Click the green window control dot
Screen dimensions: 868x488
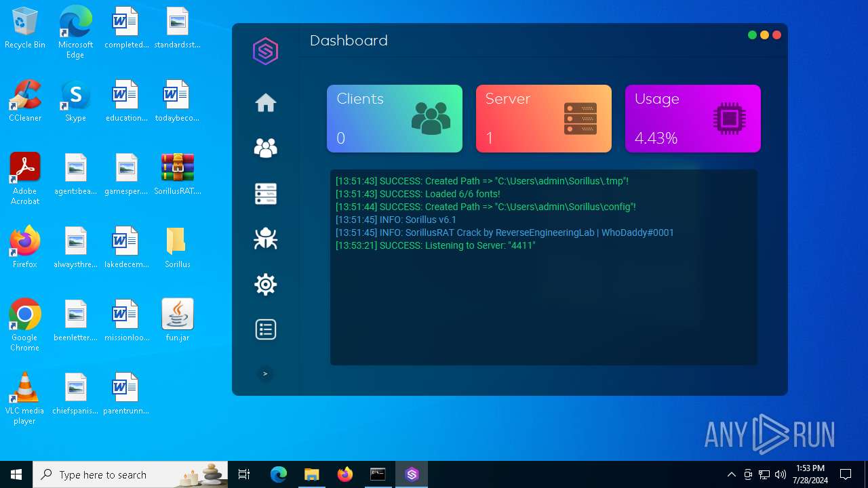[x=752, y=35]
